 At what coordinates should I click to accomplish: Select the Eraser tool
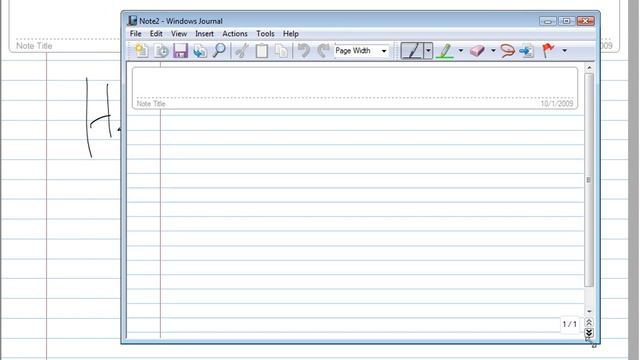(477, 51)
